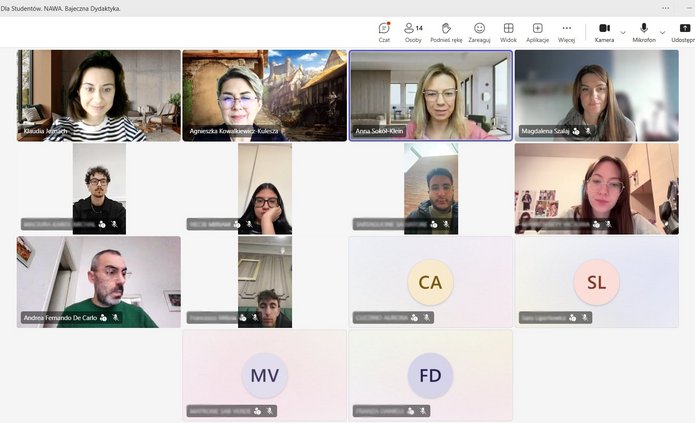Screen dimensions: 695x423
Task: Select Magdalena Szalaj's video tile
Action: 597,95
